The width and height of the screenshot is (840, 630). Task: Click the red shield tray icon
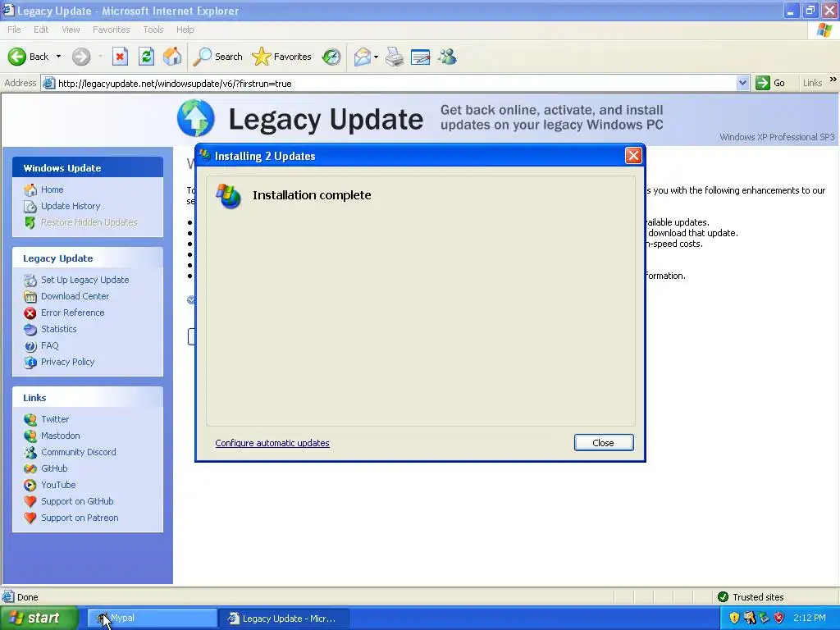pyautogui.click(x=779, y=619)
